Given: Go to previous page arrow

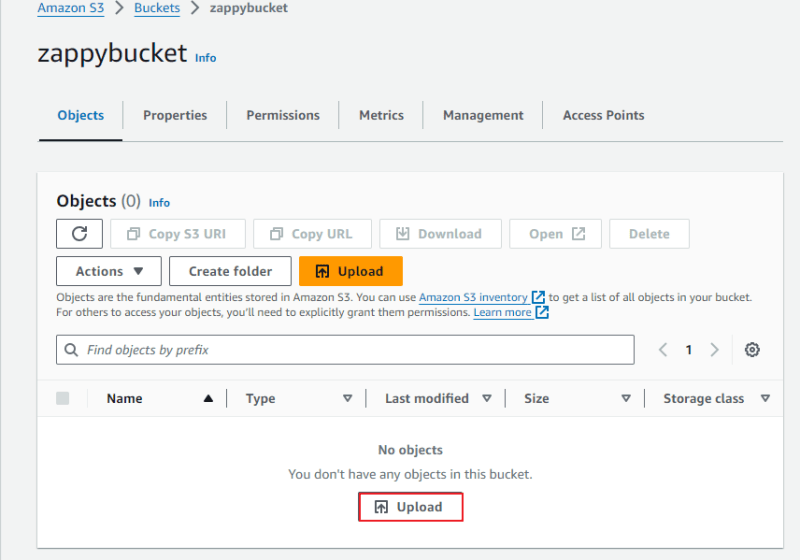Looking at the screenshot, I should (663, 350).
